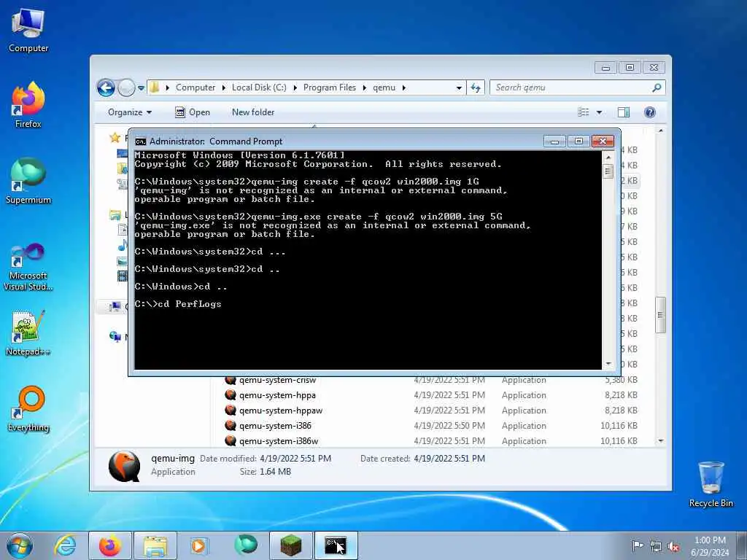Image resolution: width=747 pixels, height=560 pixels.
Task: Open Microsoft Visual Studio desktop shortcut
Action: 28,267
